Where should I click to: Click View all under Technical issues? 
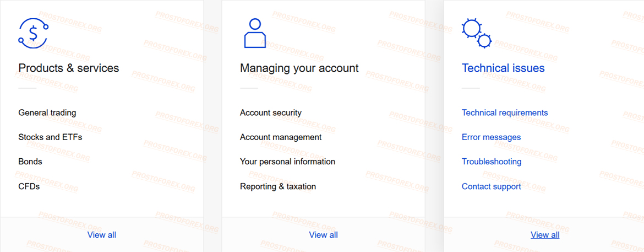(x=545, y=235)
